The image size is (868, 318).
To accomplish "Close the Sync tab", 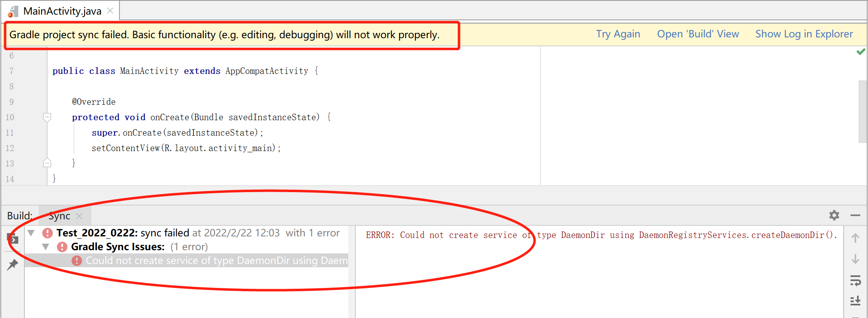I will (x=79, y=216).
